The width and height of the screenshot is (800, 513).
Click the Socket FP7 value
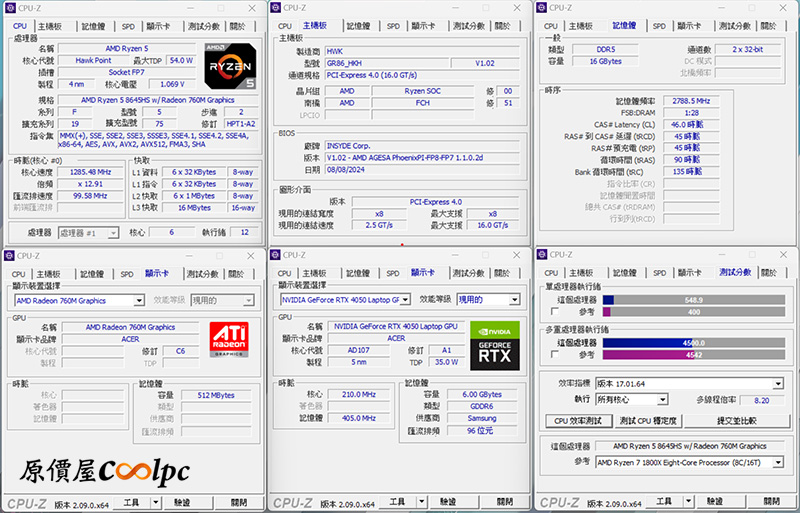(127, 72)
